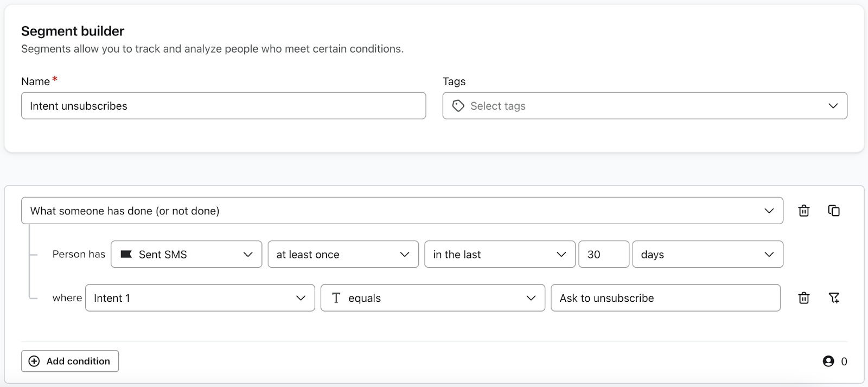The width and height of the screenshot is (868, 387).
Task: Click the Sent SMS flag icon
Action: click(126, 255)
